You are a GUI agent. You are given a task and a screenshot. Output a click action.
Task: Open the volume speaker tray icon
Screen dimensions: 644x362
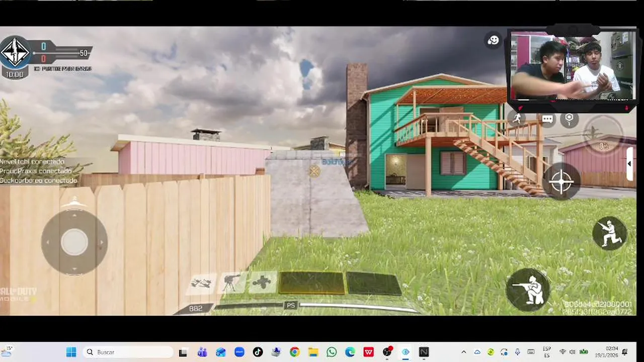(x=573, y=352)
